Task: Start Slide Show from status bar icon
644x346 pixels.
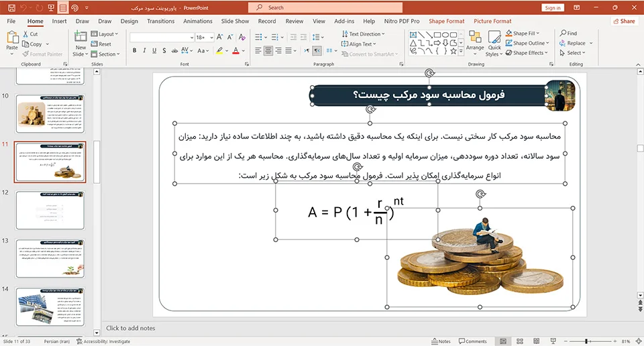Action: coord(553,341)
